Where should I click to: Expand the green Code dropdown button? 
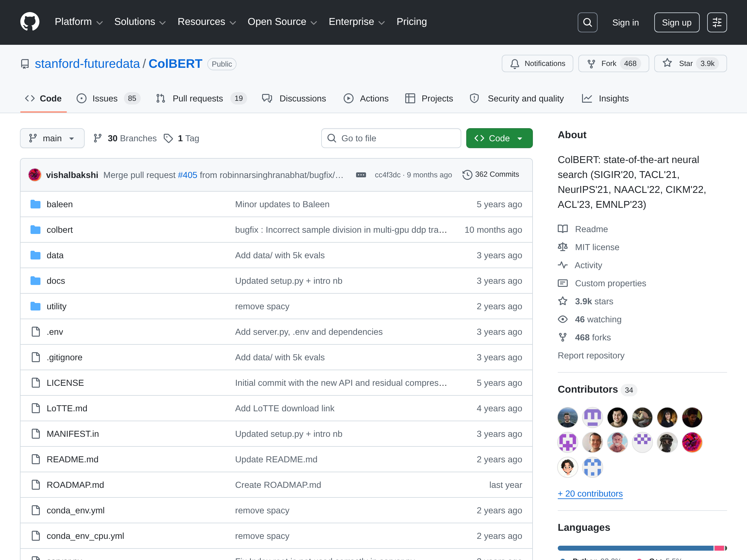coord(499,138)
